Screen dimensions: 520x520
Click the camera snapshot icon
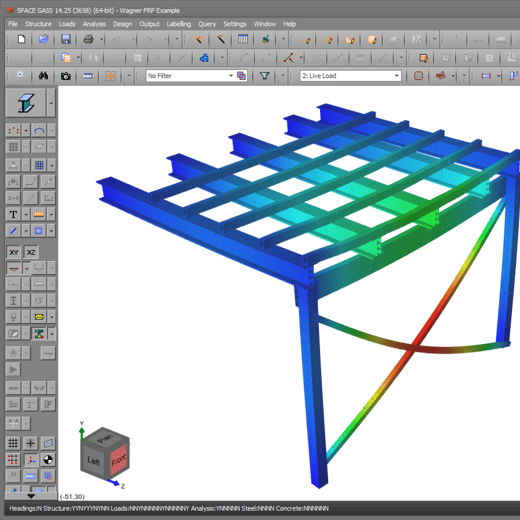pos(66,76)
